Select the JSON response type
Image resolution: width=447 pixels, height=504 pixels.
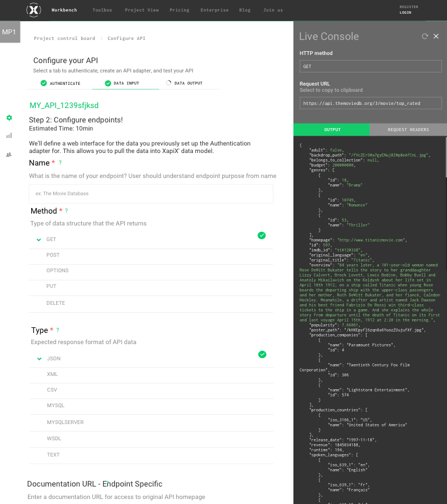[x=151, y=358]
